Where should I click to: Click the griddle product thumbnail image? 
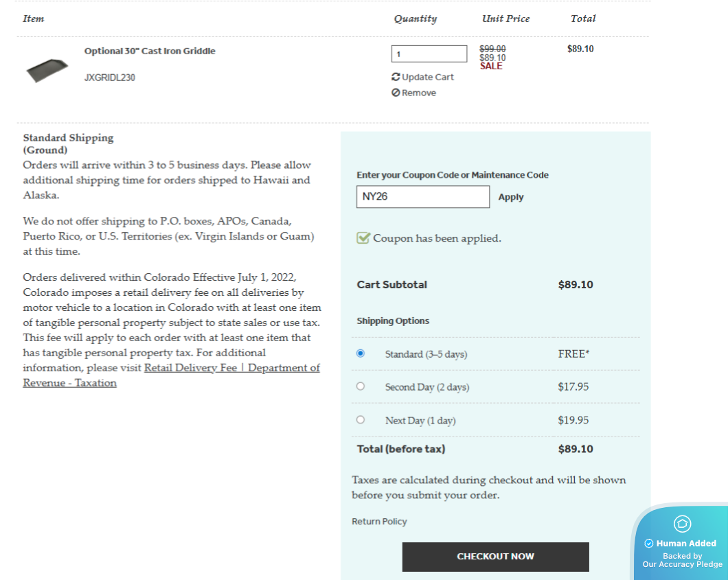pyautogui.click(x=47, y=69)
